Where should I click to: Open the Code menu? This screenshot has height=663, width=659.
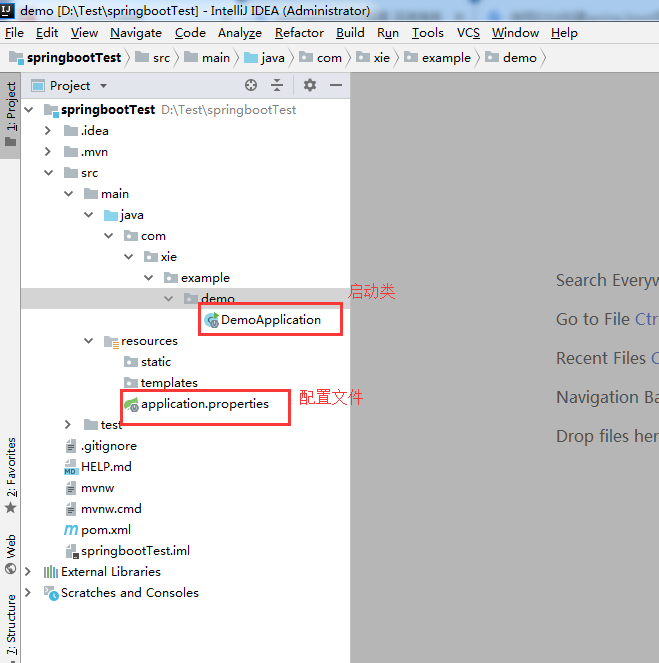(x=190, y=33)
